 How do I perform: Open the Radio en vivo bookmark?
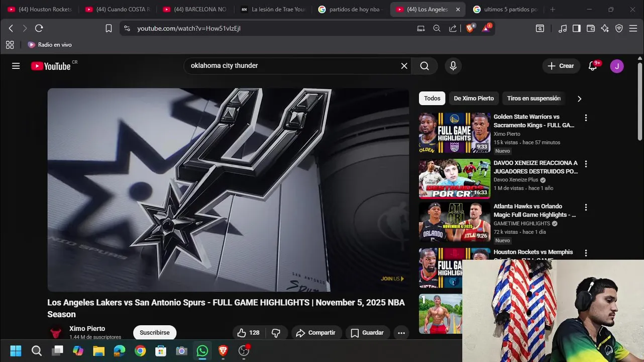49,45
